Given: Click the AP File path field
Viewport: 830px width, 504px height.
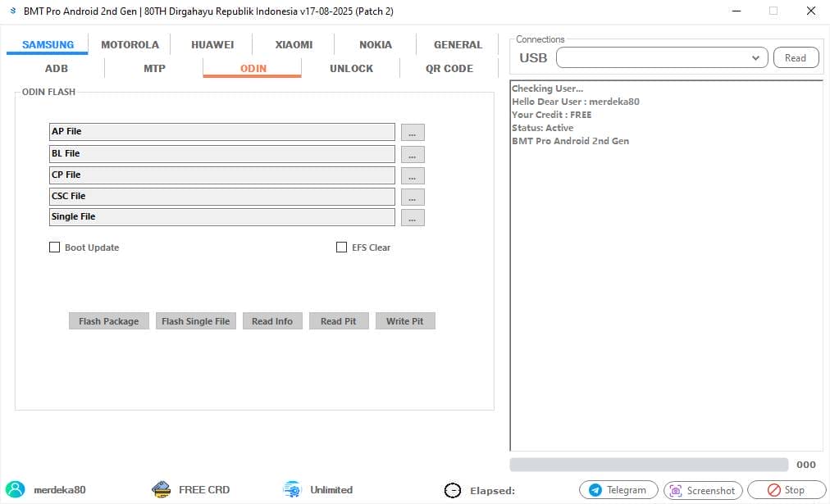Looking at the screenshot, I should (221, 132).
